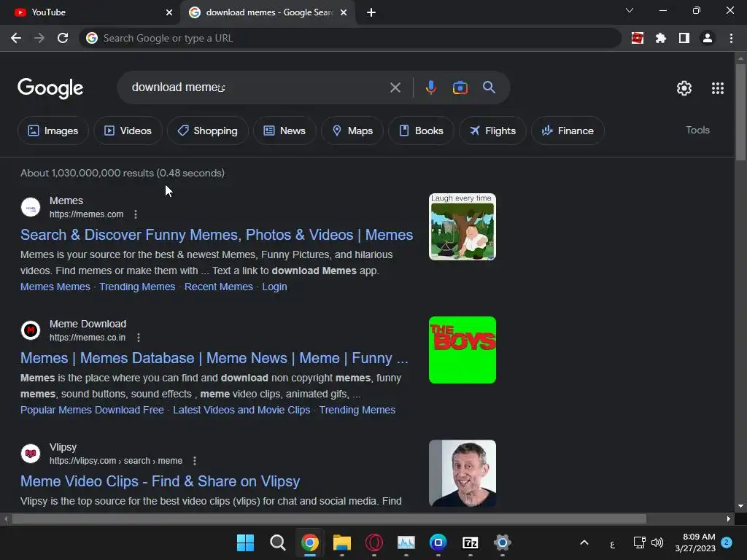The image size is (747, 560).
Task: Open Memes Database Meme News result
Action: pyautogui.click(x=214, y=358)
